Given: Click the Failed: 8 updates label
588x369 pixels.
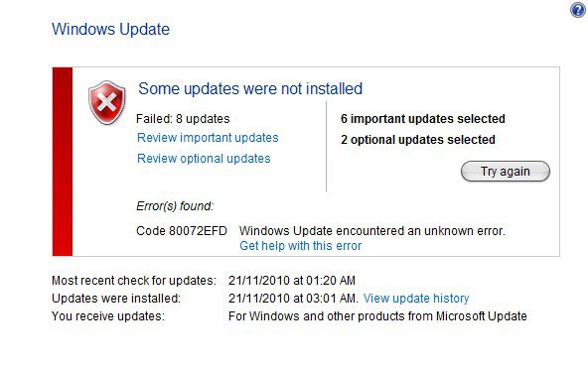Looking at the screenshot, I should click(x=183, y=119).
